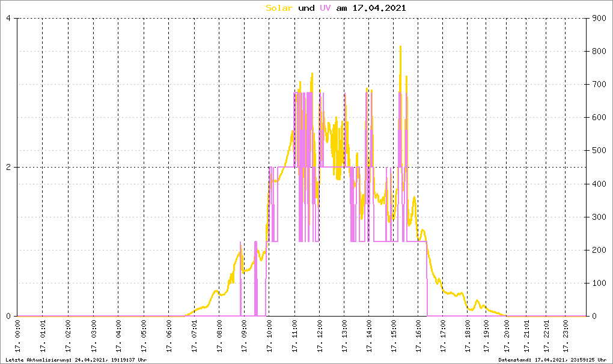Click time label '17. 08:00'

click(219, 336)
